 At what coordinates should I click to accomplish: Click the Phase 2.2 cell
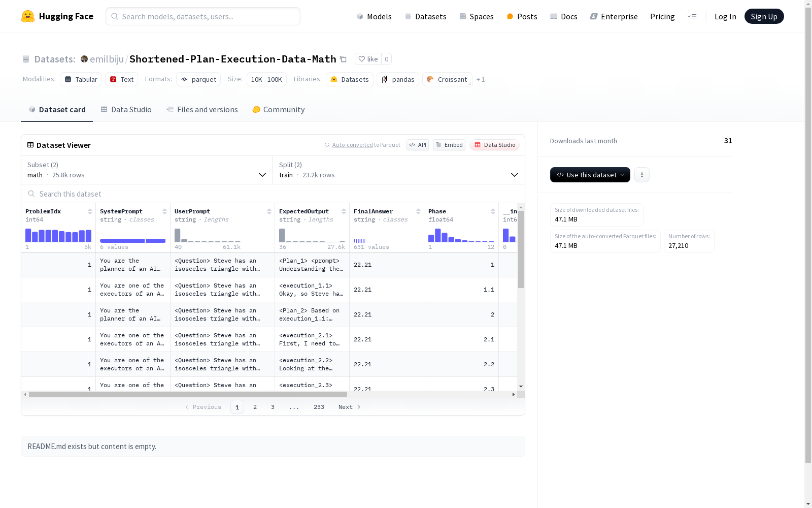click(461, 364)
